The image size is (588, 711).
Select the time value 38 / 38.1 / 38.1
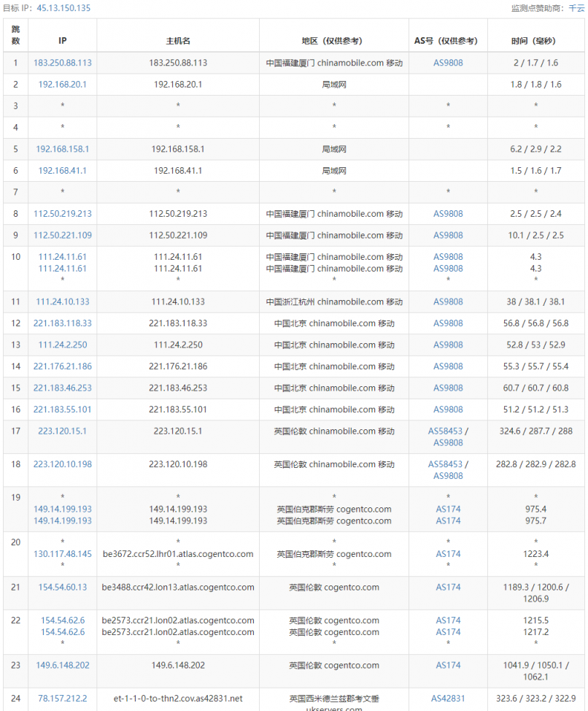point(536,301)
